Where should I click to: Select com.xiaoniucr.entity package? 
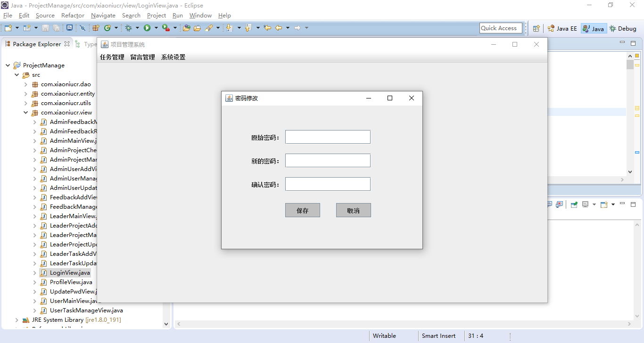[68, 94]
